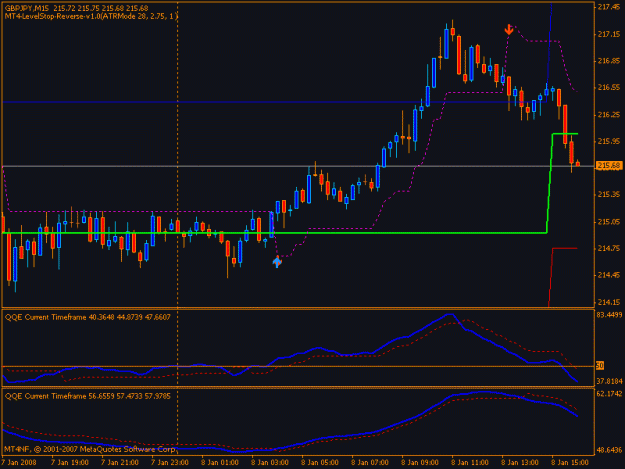Click the 37.8184 scale value

pyautogui.click(x=609, y=381)
